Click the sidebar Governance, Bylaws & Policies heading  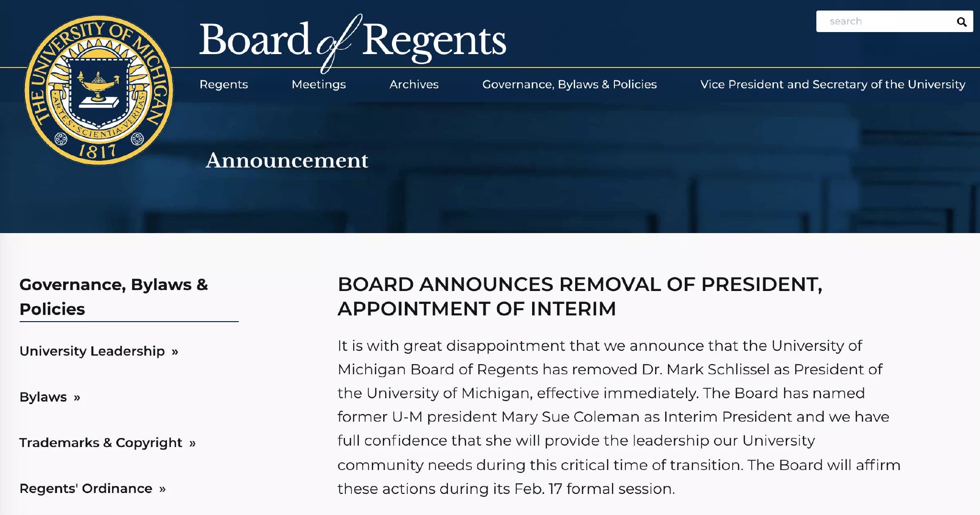point(114,297)
